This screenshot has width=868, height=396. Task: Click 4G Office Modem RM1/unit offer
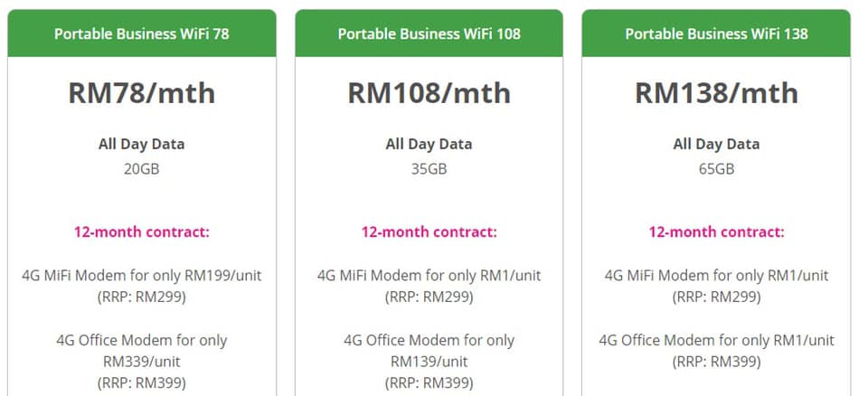click(x=716, y=351)
